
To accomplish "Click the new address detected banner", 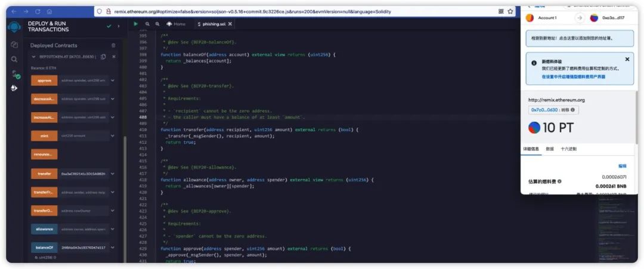I will click(579, 38).
